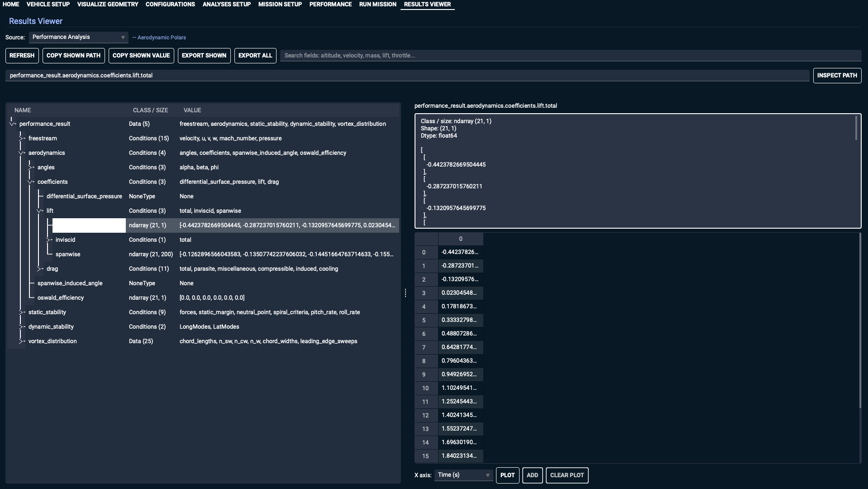This screenshot has width=868, height=489.
Task: Expand the angles tree node
Action: click(x=30, y=167)
